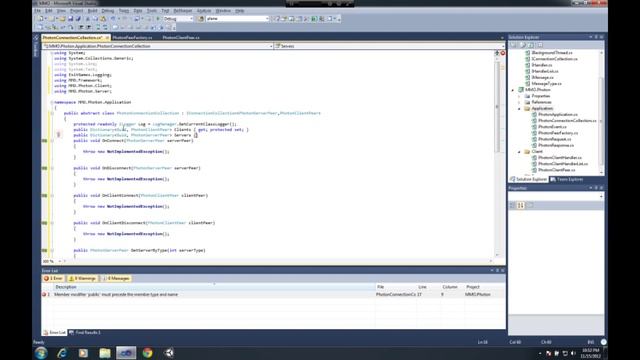The height and width of the screenshot is (360, 640).
Task: Collapse the OnDisconnect method outlining node
Action: [52, 168]
